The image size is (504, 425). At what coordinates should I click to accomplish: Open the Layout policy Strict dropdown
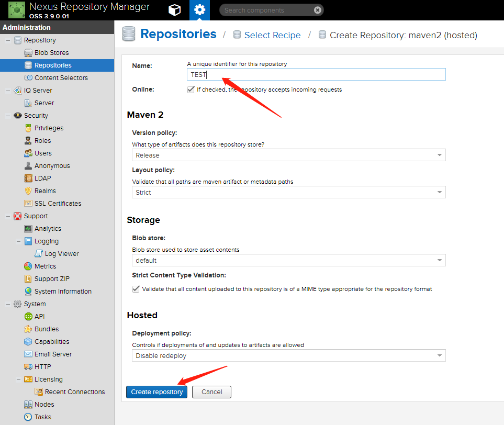(x=289, y=192)
